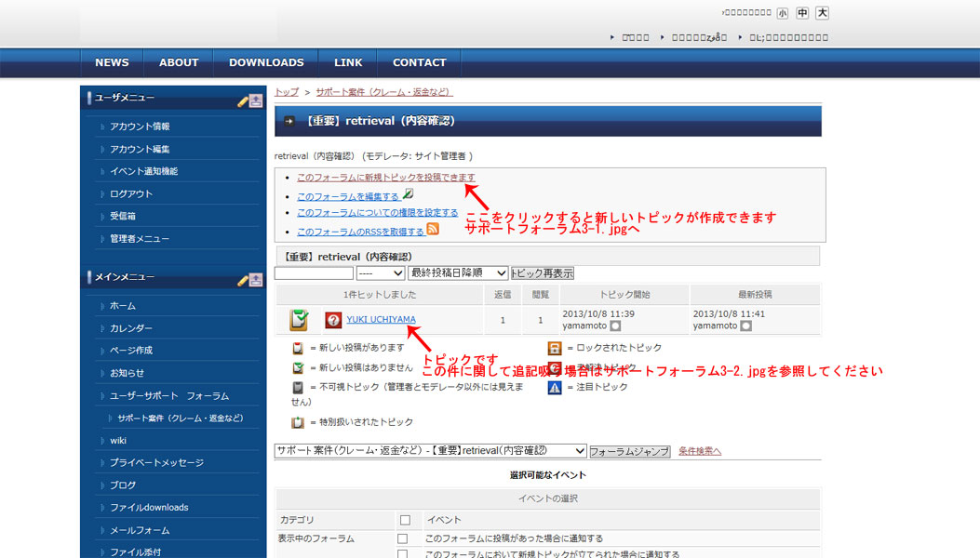Open the DOWNLOADS menu

tap(266, 62)
